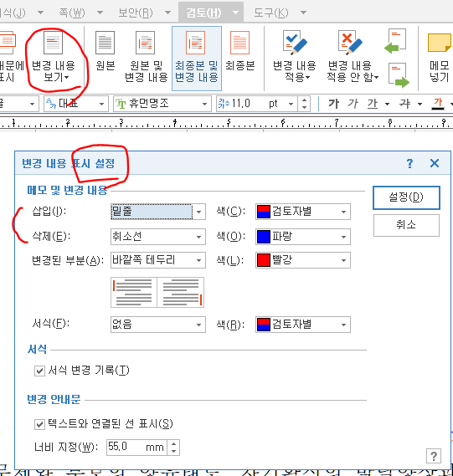
Task: Toggle 서식 변경 기록 checkbox
Action: pos(39,371)
